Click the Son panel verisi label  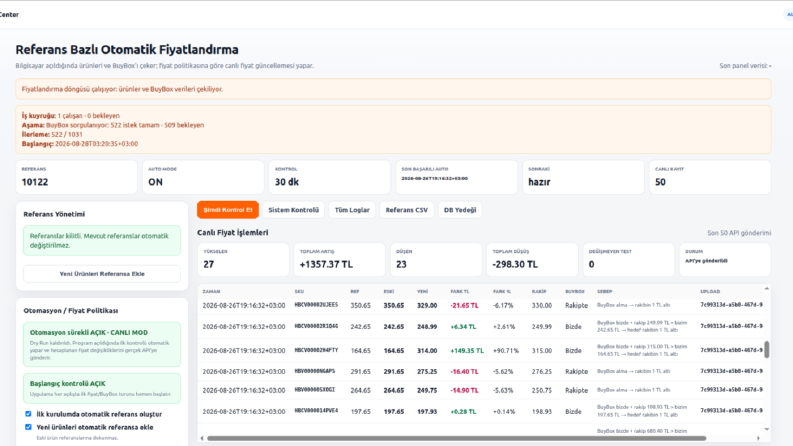745,66
